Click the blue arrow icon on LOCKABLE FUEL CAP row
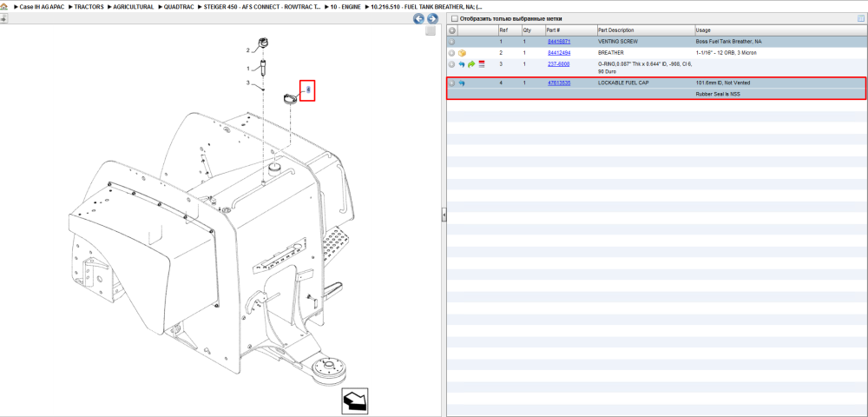868x417 pixels. (462, 83)
